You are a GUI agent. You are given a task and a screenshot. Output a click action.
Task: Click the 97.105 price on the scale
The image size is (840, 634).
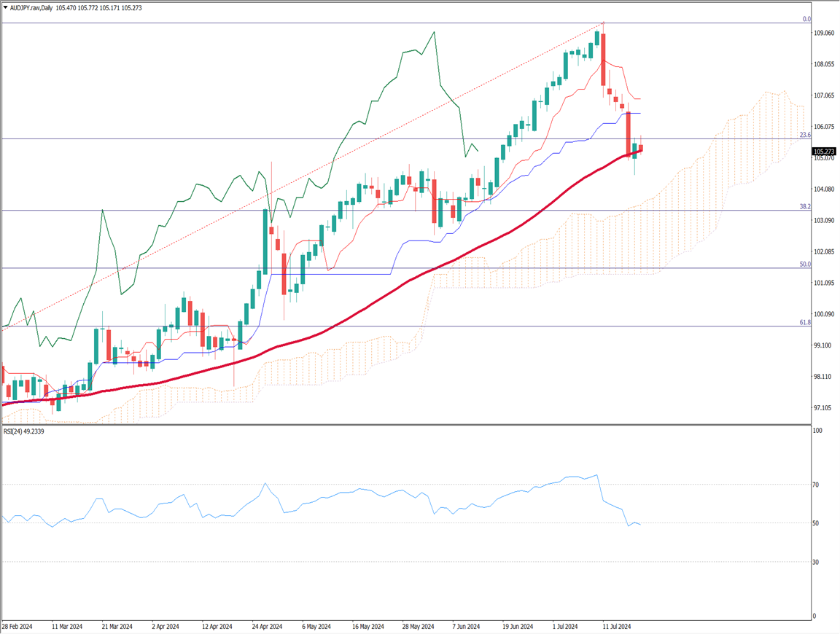(x=824, y=408)
